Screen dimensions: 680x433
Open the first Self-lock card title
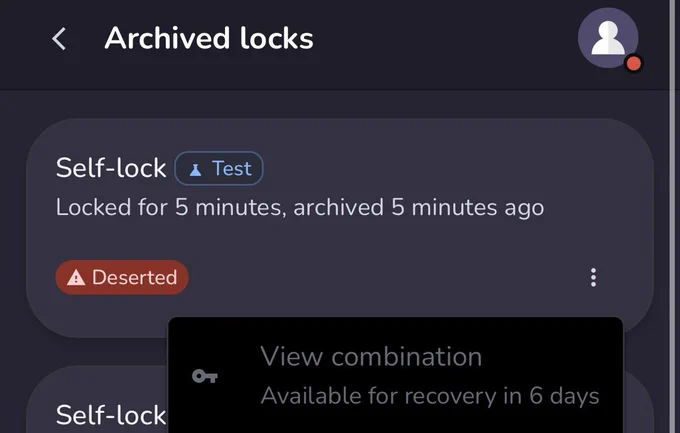point(111,168)
